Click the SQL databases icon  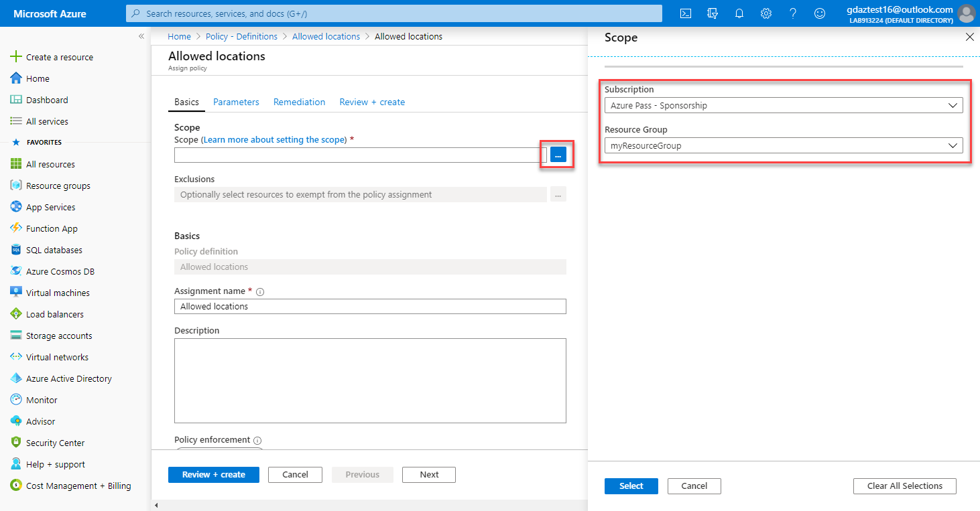tap(16, 250)
